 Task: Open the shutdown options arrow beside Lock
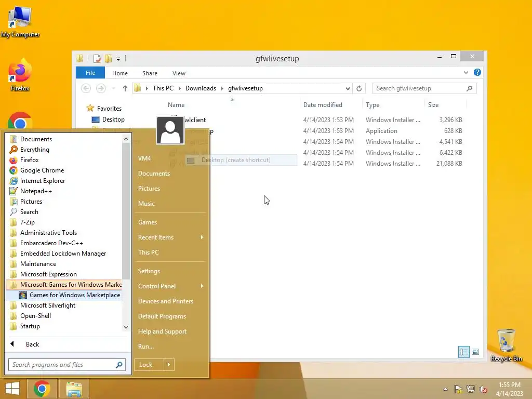[169, 365]
